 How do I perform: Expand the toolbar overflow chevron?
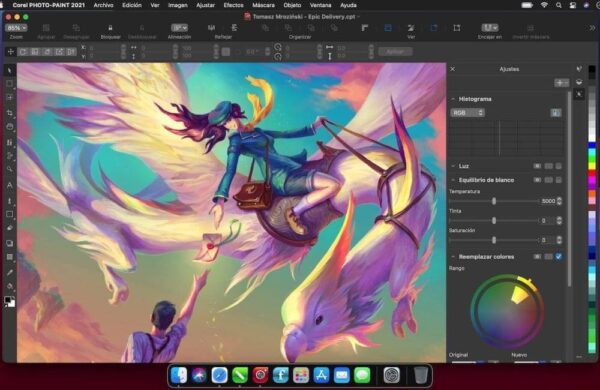592,28
